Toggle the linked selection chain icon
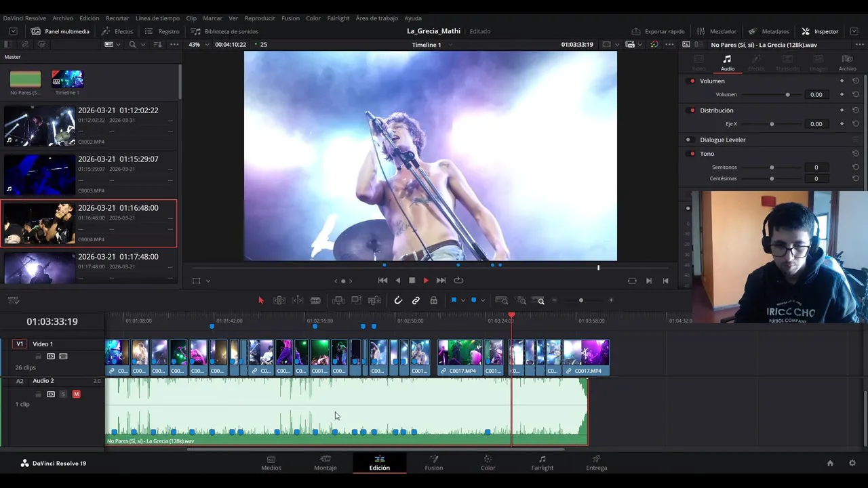The image size is (868, 488). [416, 300]
